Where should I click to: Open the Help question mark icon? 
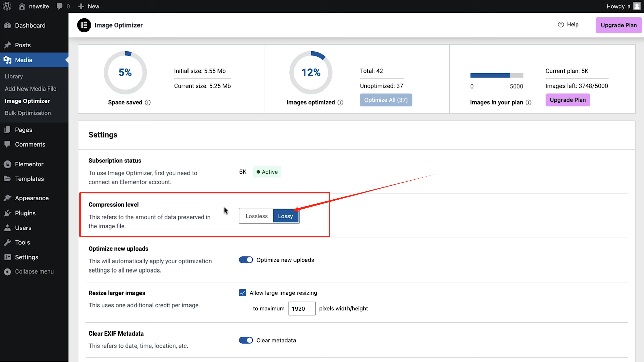561,24
